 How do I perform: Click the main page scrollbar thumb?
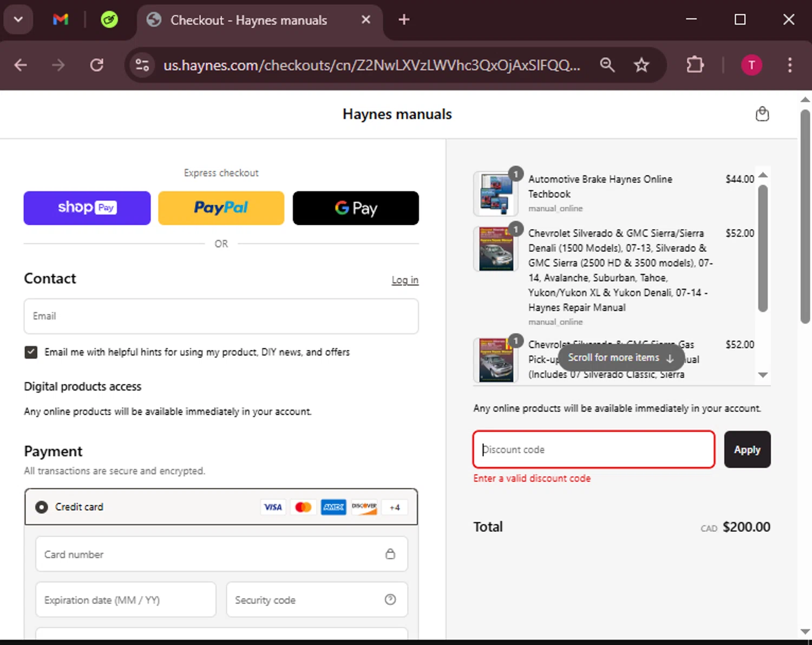point(805,216)
